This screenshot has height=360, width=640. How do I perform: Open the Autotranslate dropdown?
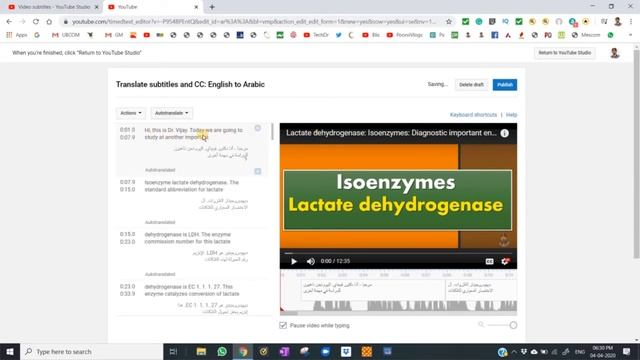coord(171,113)
